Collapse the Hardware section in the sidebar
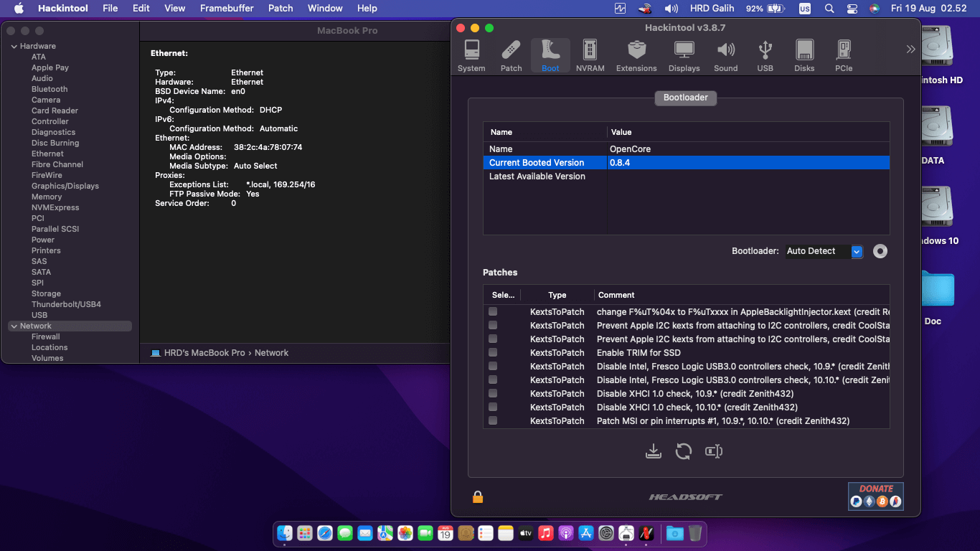This screenshot has width=980, height=551. 14,47
